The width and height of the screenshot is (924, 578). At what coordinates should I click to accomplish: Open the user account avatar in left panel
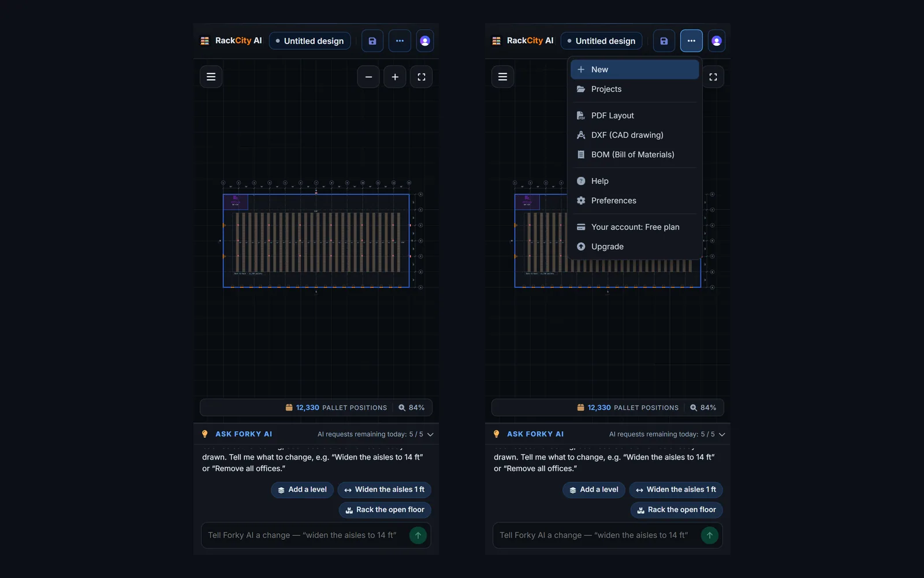click(425, 41)
